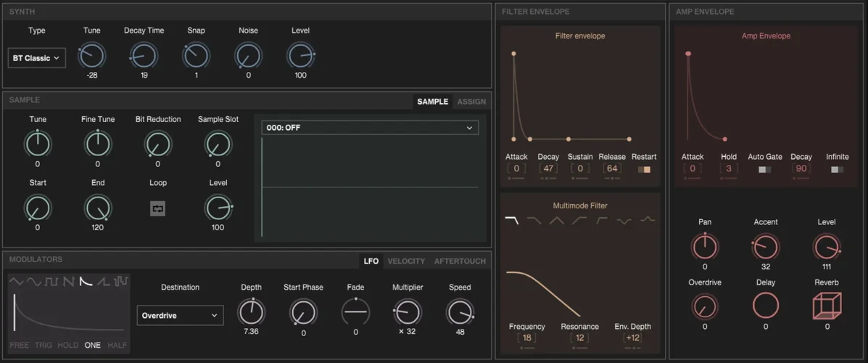Toggle the sample Loop button
The image size is (868, 363).
click(157, 208)
